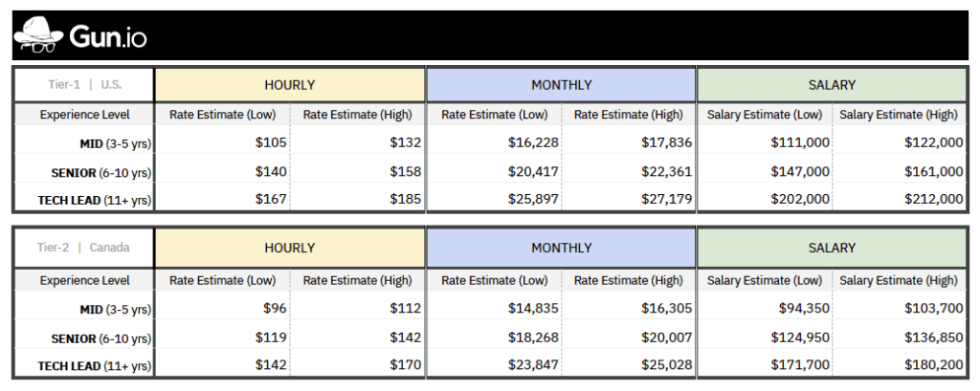
Task: Select MID (3-5 yrs) row in Canada table
Action: [82, 311]
